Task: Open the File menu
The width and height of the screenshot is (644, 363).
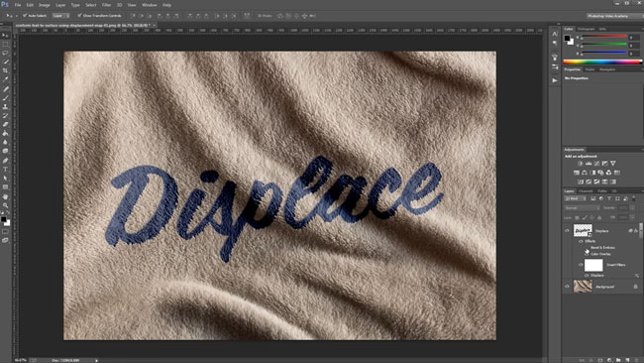Action: coord(18,5)
